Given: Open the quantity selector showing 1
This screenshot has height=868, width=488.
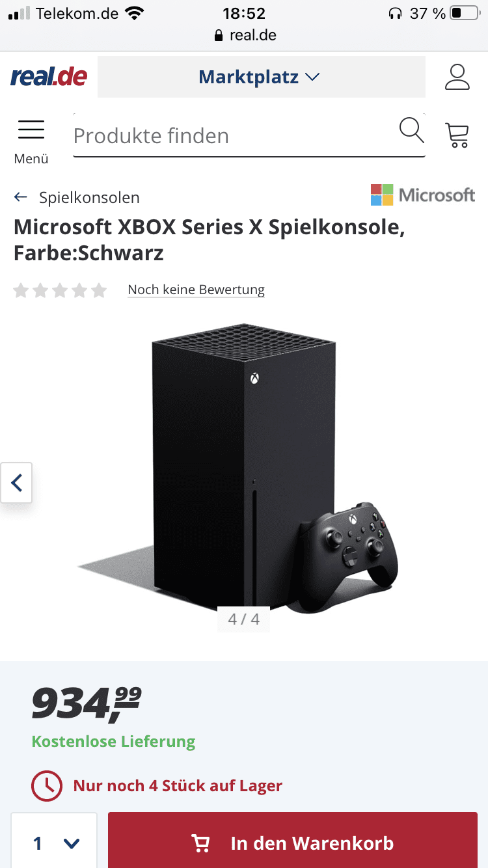Looking at the screenshot, I should click(x=54, y=843).
